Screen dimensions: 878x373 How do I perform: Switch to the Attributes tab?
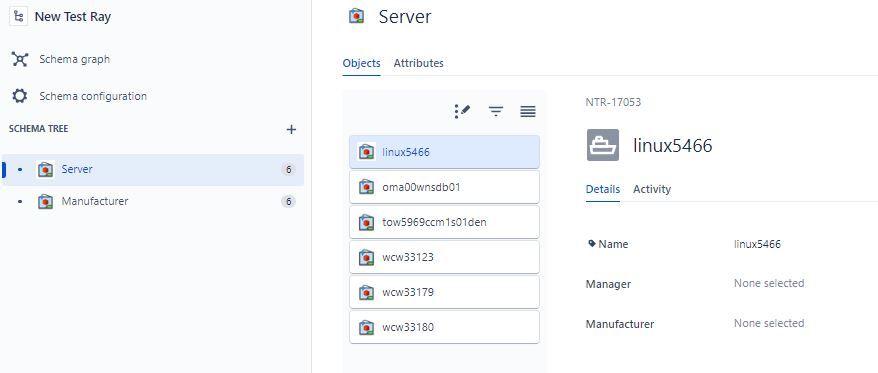[418, 63]
